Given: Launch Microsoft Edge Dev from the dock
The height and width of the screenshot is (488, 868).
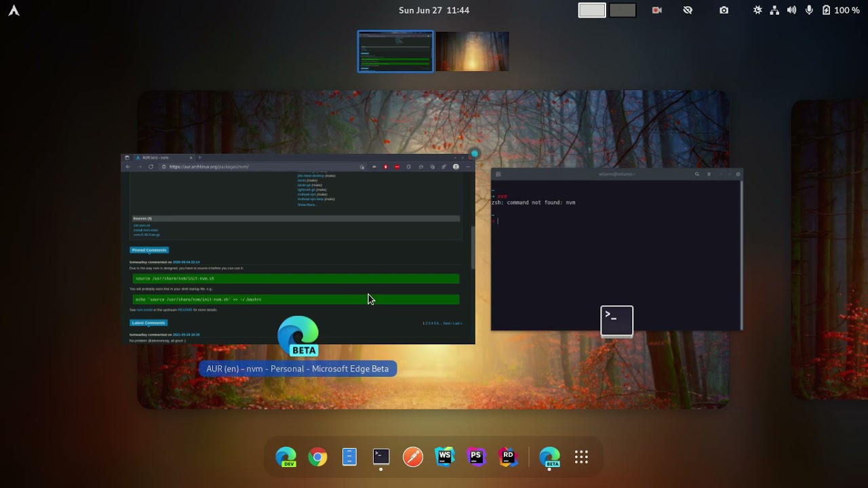Looking at the screenshot, I should pyautogui.click(x=285, y=457).
